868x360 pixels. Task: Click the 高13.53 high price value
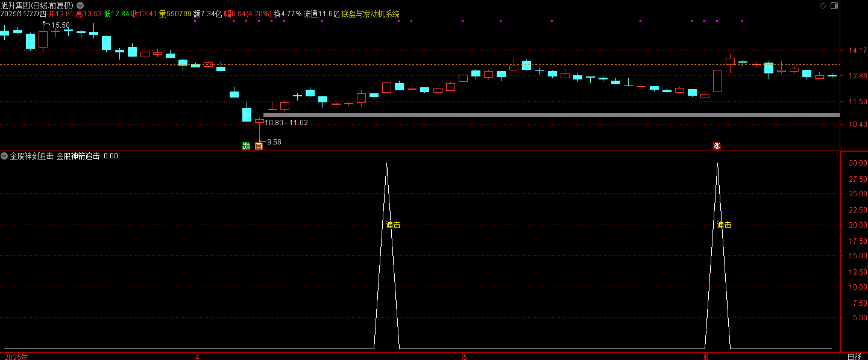(89, 14)
